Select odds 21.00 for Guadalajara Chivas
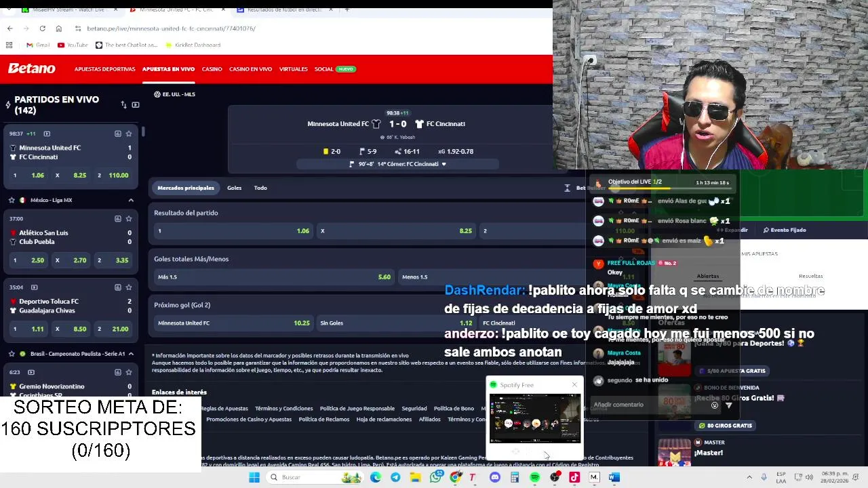 113,329
